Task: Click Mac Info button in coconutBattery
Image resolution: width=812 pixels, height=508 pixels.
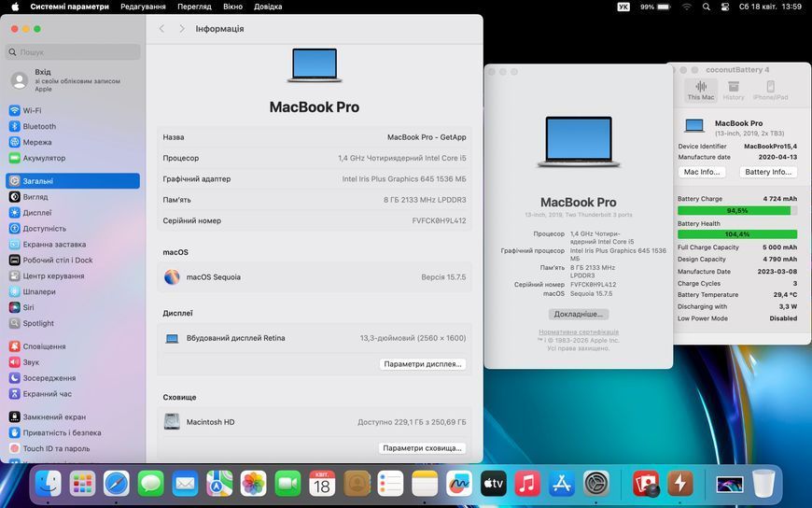Action: click(702, 172)
